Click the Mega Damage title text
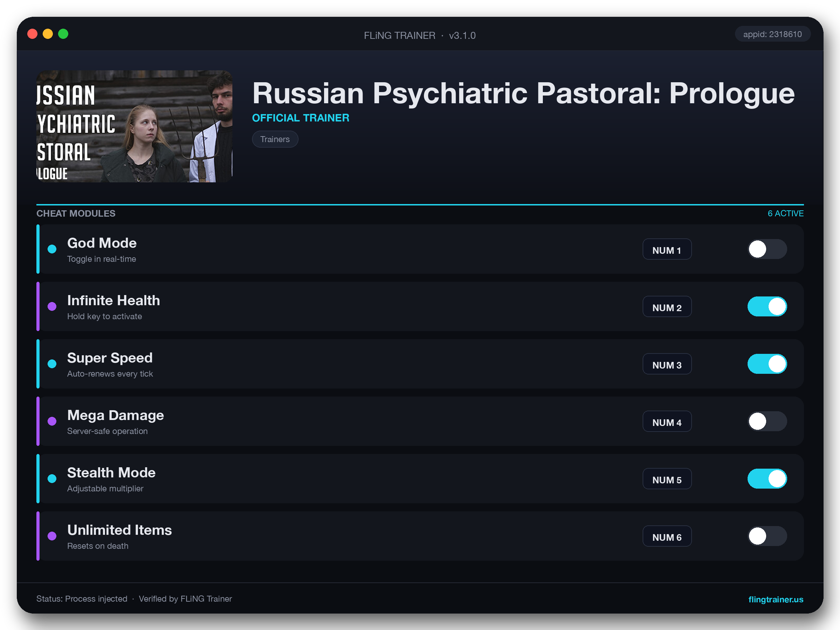 pos(115,415)
